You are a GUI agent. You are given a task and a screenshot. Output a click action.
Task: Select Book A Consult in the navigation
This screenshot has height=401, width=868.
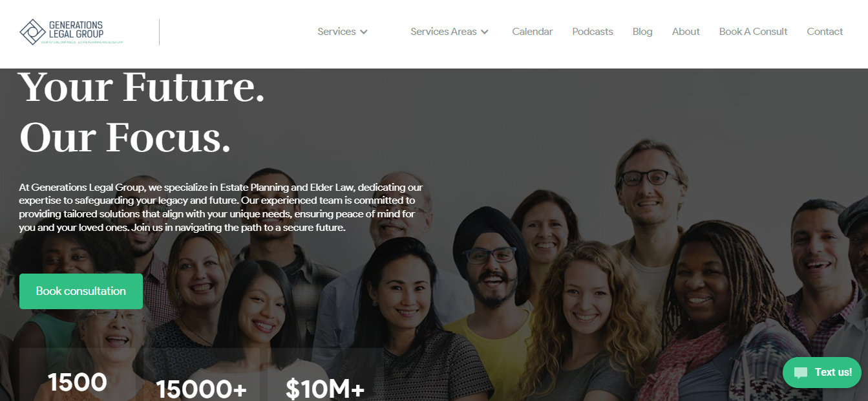pyautogui.click(x=753, y=32)
